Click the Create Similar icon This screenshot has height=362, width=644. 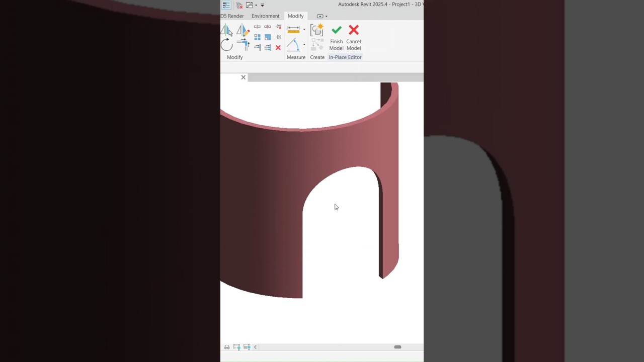pyautogui.click(x=316, y=30)
